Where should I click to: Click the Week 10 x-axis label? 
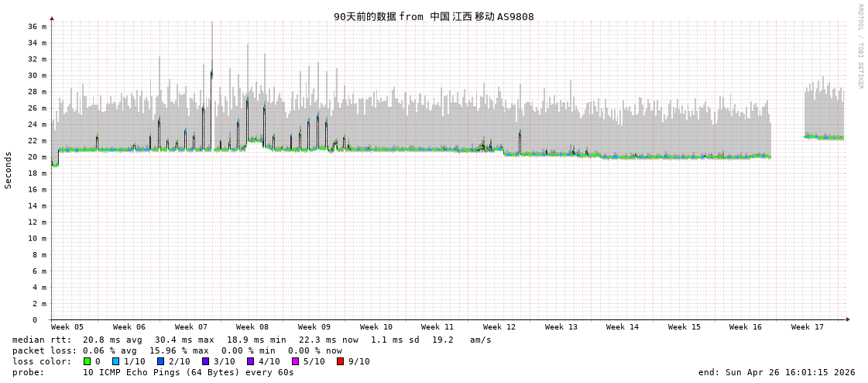tap(376, 327)
